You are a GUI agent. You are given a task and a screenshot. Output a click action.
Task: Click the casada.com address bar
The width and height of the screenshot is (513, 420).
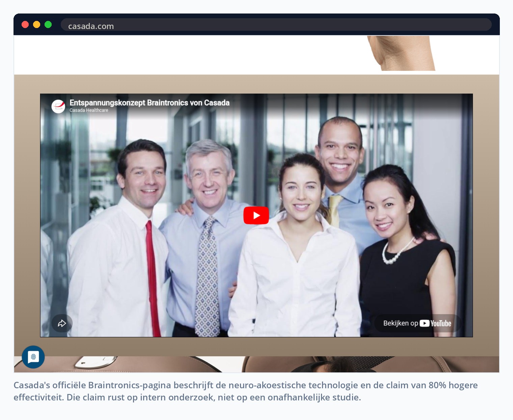click(x=276, y=25)
